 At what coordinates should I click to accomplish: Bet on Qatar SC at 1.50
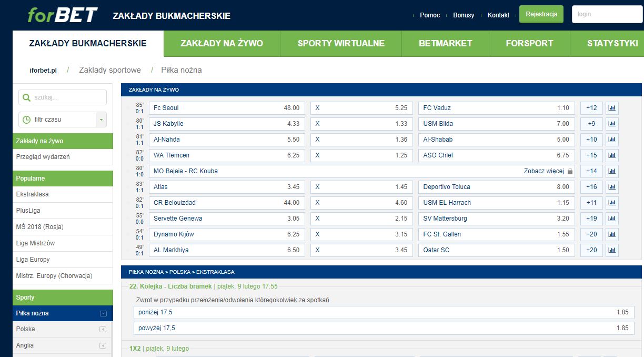coord(497,250)
